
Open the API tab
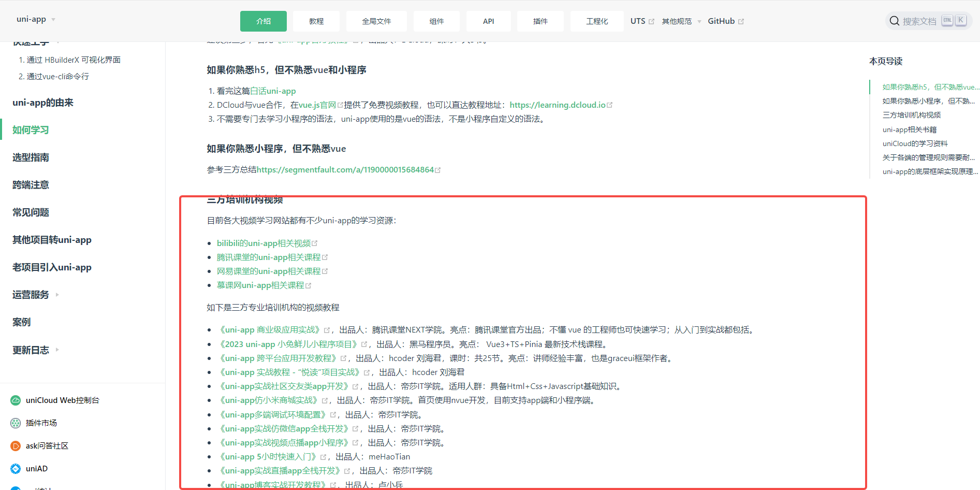point(489,21)
